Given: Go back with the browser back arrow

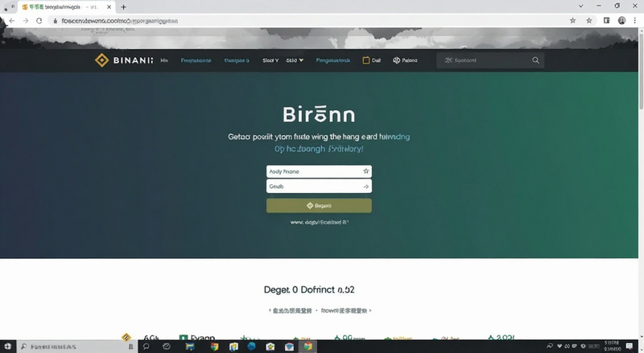Looking at the screenshot, I should pyautogui.click(x=11, y=21).
